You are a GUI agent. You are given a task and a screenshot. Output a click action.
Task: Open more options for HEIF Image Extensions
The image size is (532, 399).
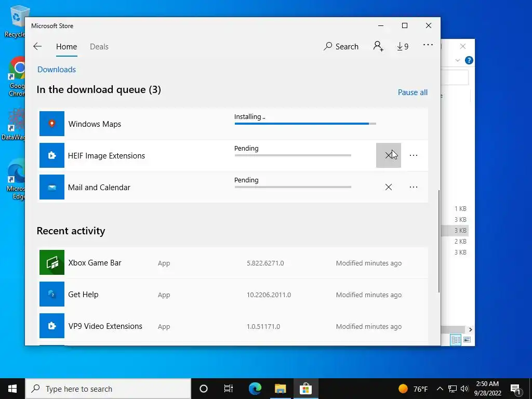pyautogui.click(x=413, y=155)
